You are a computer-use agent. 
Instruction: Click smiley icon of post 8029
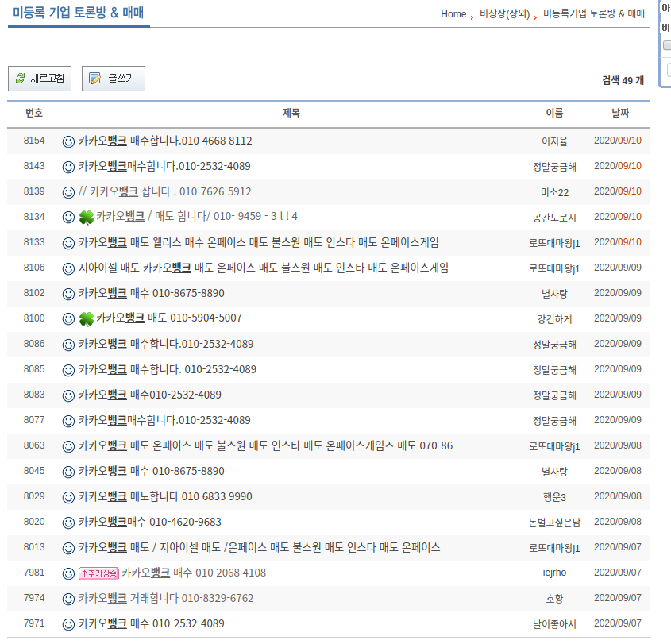[68, 497]
